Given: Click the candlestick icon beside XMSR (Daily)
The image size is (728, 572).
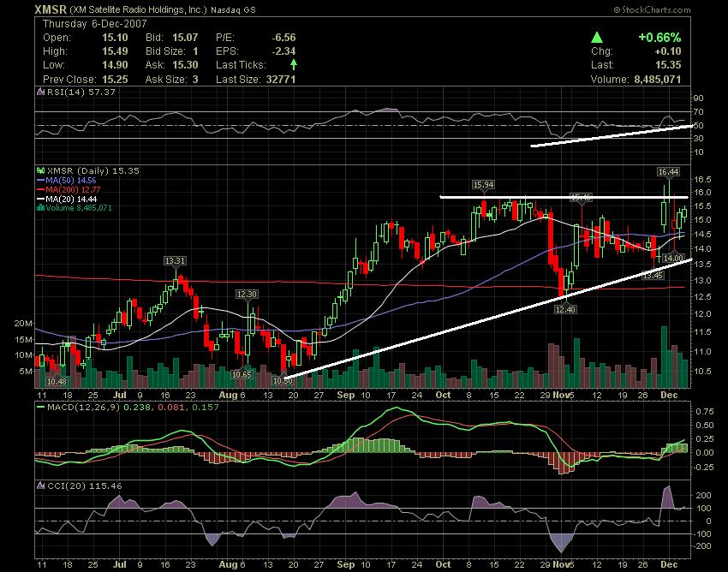Looking at the screenshot, I should 41,171.
